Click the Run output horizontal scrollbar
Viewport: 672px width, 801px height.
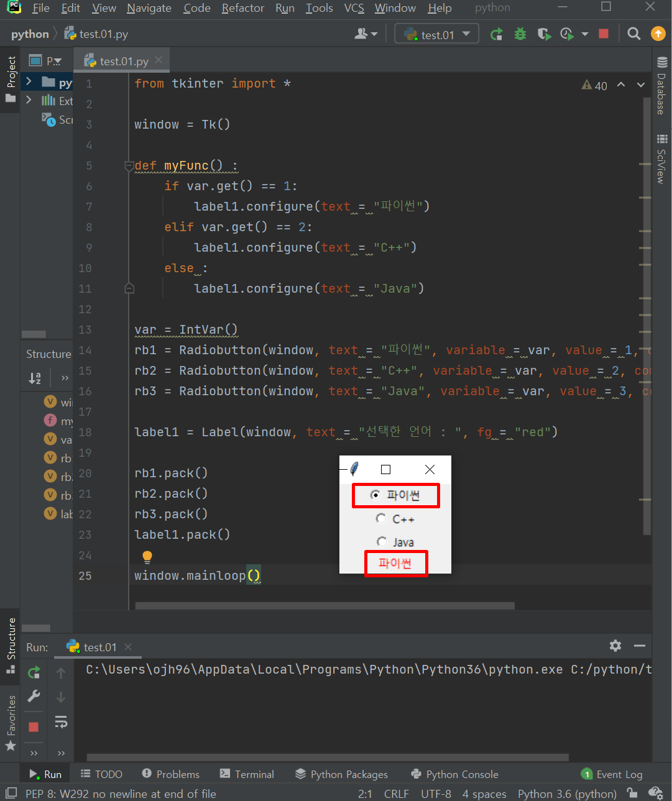(328, 758)
